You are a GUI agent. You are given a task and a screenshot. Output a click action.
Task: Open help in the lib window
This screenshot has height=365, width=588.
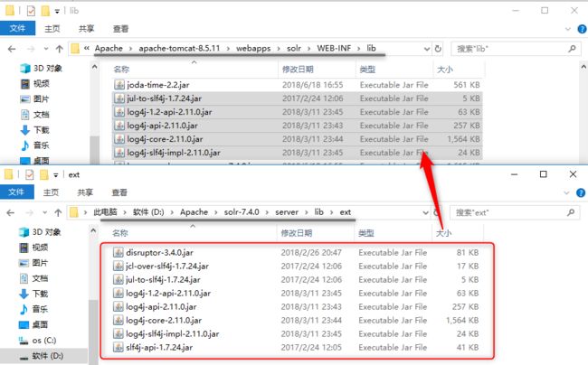(x=582, y=29)
